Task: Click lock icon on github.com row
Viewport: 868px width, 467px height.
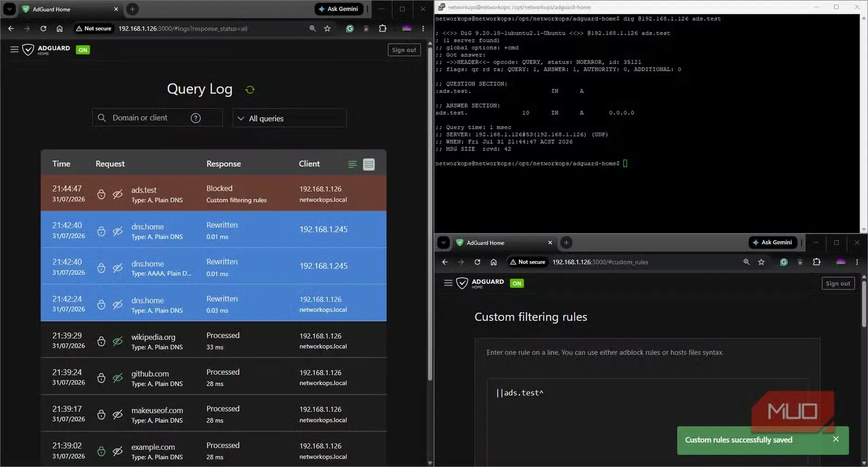Action: 101,377
